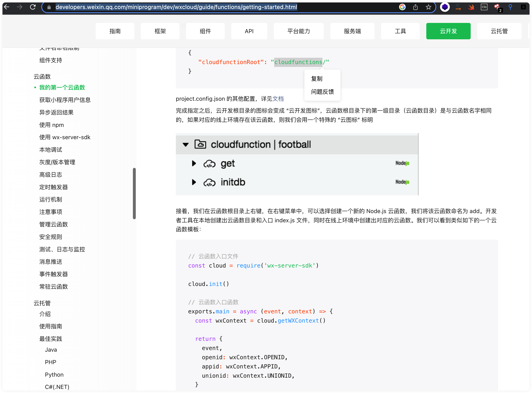
Task: Click the share page icon
Action: click(x=415, y=7)
